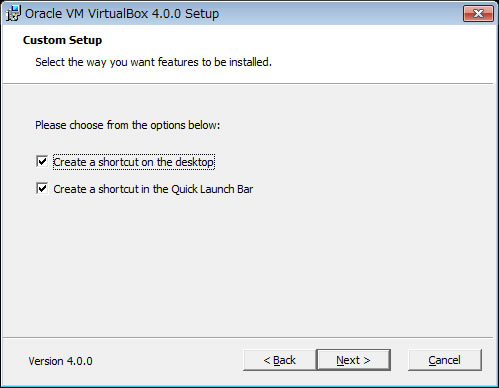Click the 'Please choose from the options below' text
This screenshot has height=388, width=499.
(x=128, y=125)
